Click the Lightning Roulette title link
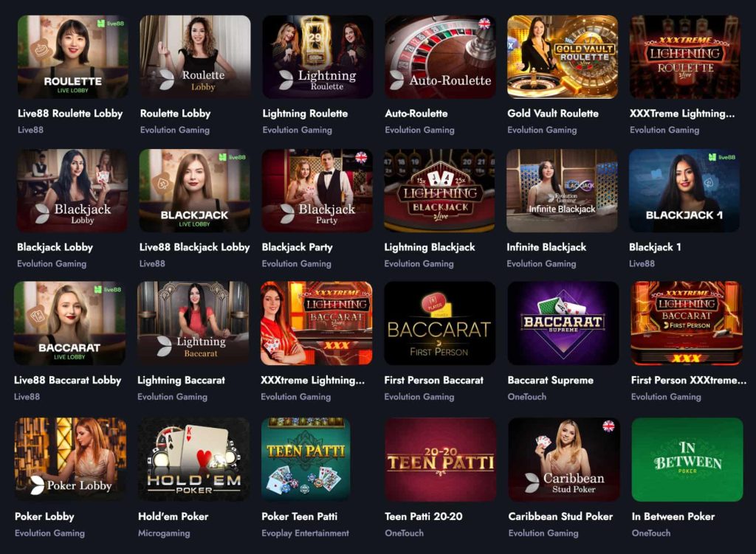This screenshot has height=554, width=756. [x=305, y=114]
